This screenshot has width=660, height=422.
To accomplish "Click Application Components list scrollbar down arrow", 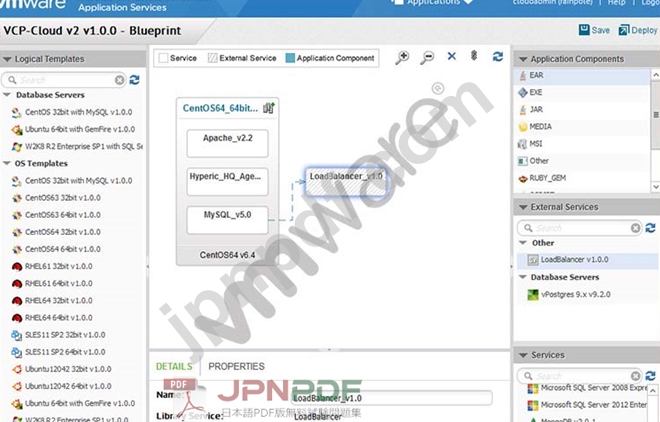I will tap(655, 186).
